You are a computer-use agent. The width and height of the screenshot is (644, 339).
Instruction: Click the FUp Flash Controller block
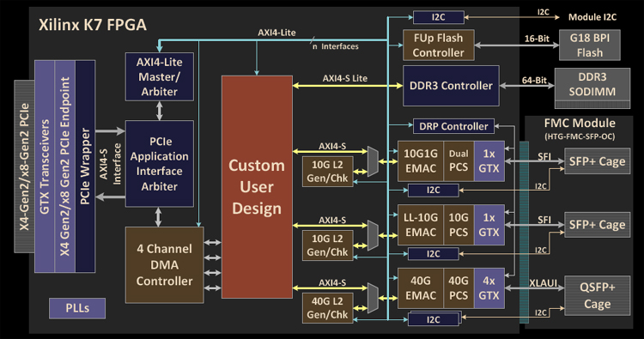pos(438,45)
